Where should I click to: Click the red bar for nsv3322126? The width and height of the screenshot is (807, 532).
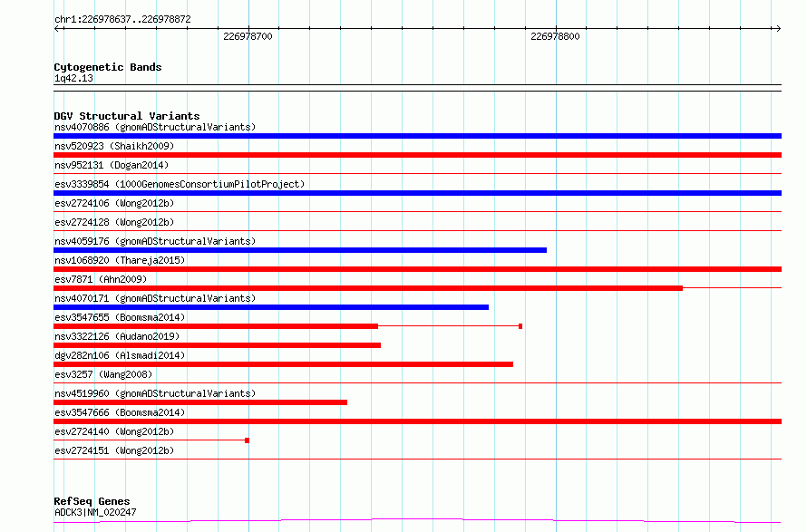[218, 345]
